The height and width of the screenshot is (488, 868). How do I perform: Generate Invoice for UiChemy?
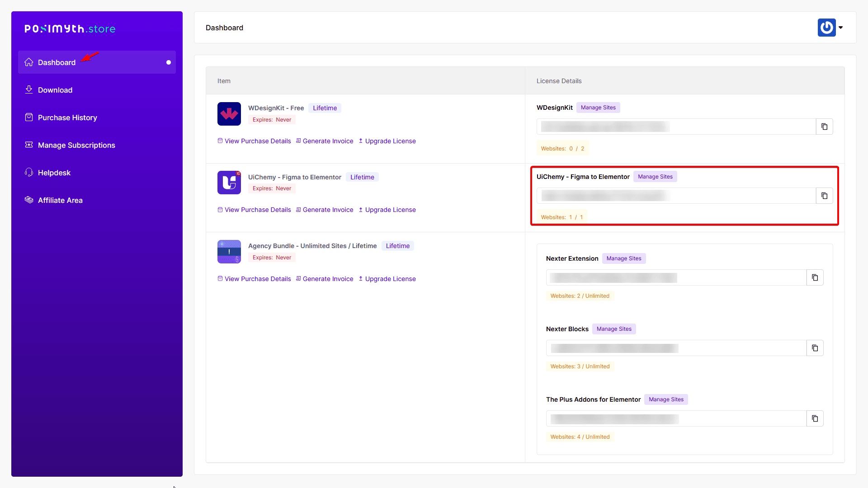pos(325,210)
